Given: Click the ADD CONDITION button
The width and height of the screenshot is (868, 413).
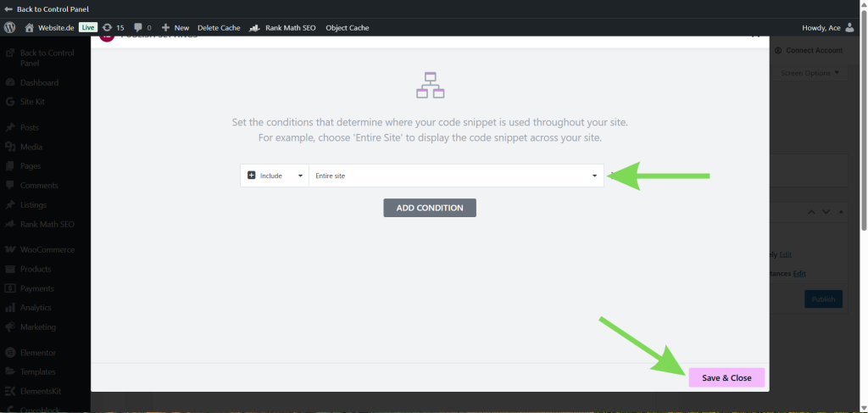Looking at the screenshot, I should 430,208.
